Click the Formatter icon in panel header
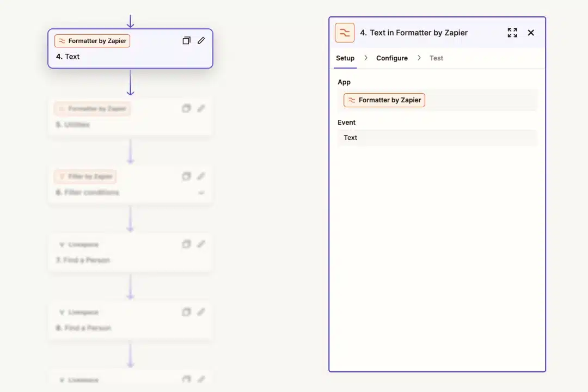Image resolution: width=588 pixels, height=392 pixels. click(x=345, y=33)
